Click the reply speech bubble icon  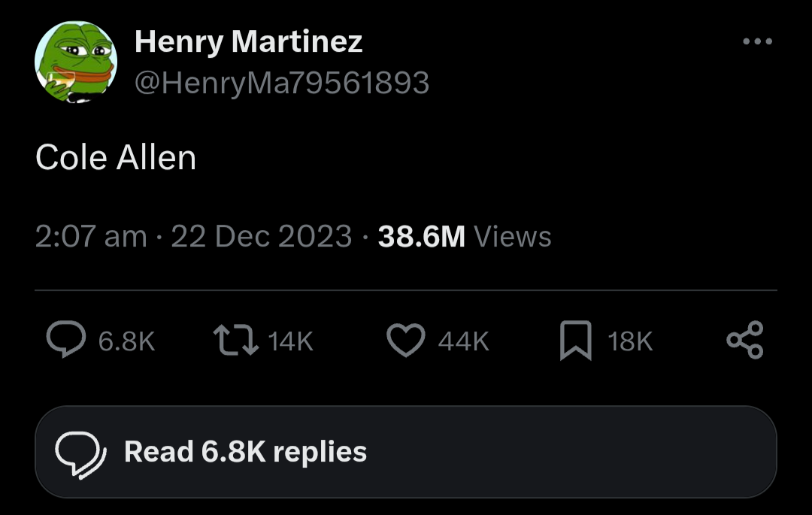[66, 341]
